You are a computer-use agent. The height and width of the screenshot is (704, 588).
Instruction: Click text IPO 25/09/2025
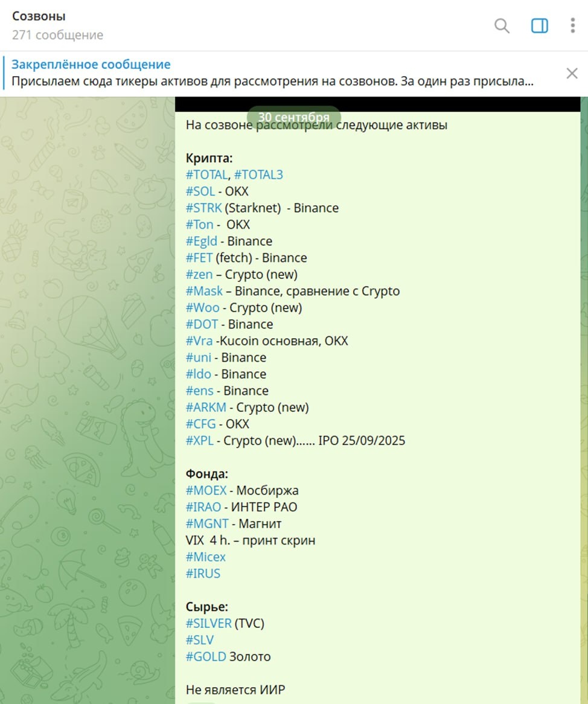coord(362,440)
